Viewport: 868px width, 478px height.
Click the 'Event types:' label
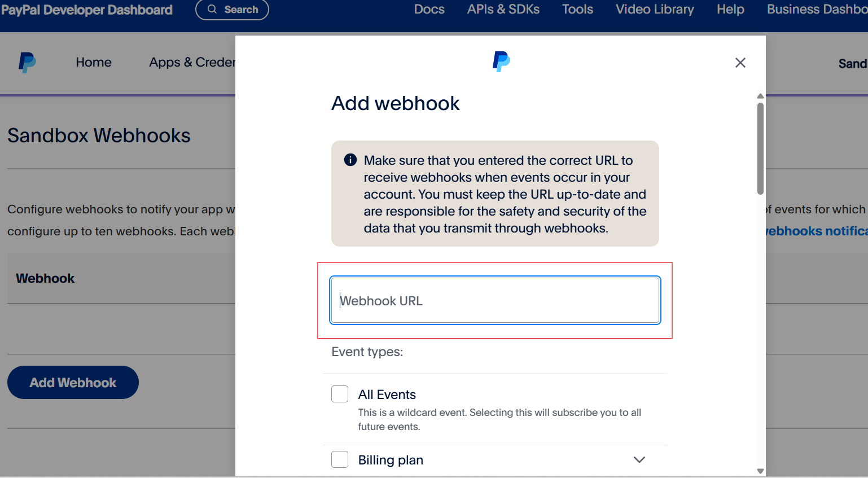pos(367,352)
